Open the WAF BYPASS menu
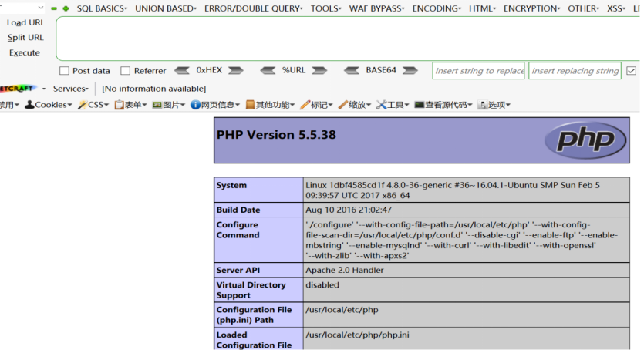This screenshot has width=644, height=350. click(x=377, y=8)
